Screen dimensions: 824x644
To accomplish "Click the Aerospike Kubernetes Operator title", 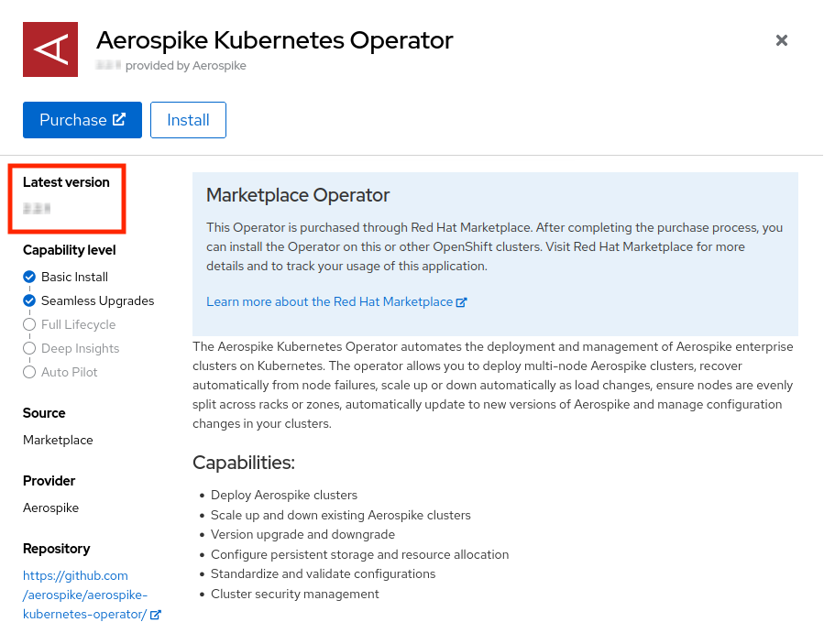I will tap(274, 40).
